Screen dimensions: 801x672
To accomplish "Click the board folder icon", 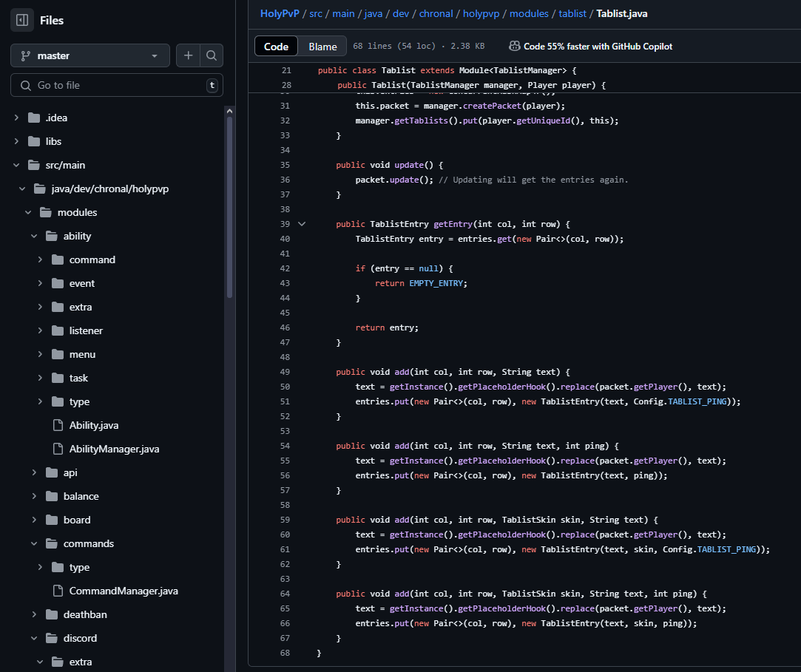I will [x=52, y=520].
